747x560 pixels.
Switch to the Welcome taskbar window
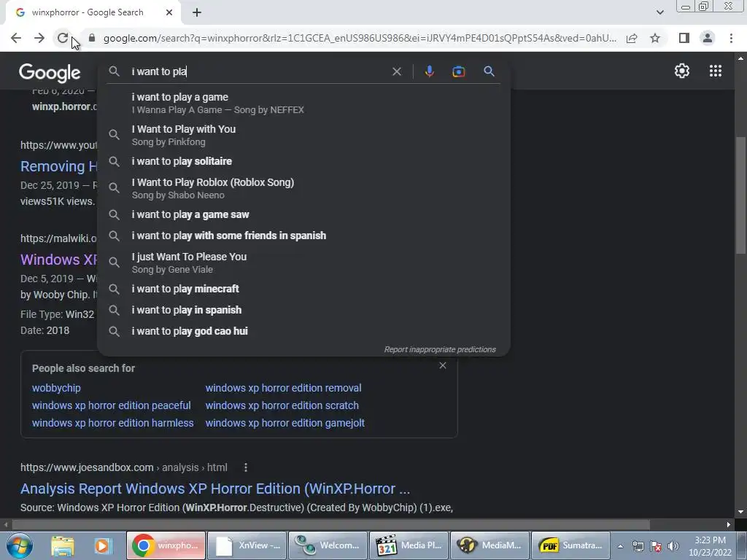point(328,545)
